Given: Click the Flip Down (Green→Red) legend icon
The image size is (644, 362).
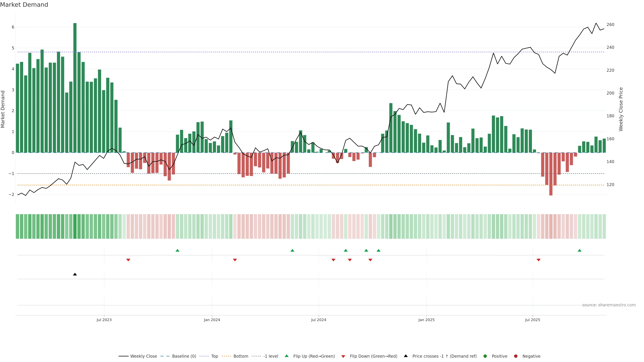Looking at the screenshot, I should (343, 356).
